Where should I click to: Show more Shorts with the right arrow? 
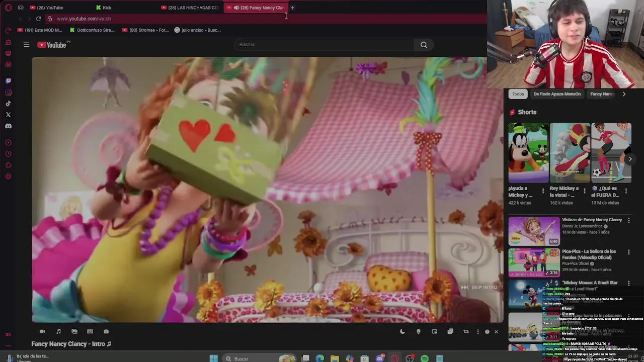pos(630,159)
